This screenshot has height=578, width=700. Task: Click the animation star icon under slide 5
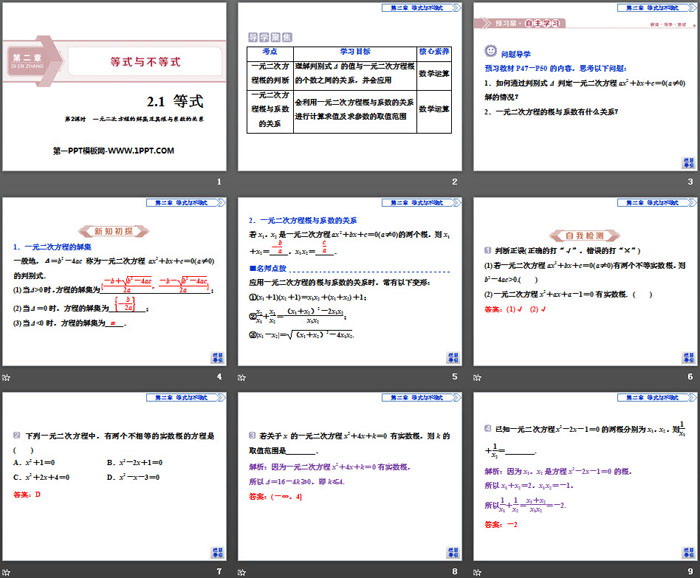click(x=243, y=376)
